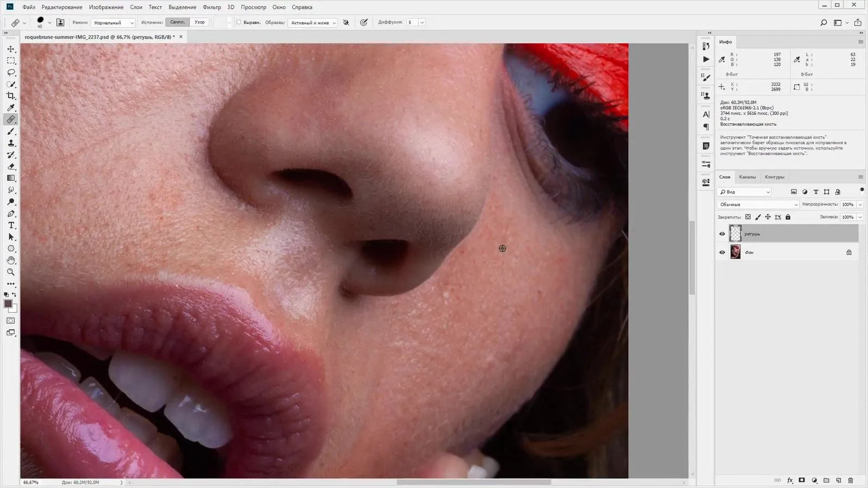
Task: Click the search icon in options bar
Action: tap(823, 22)
